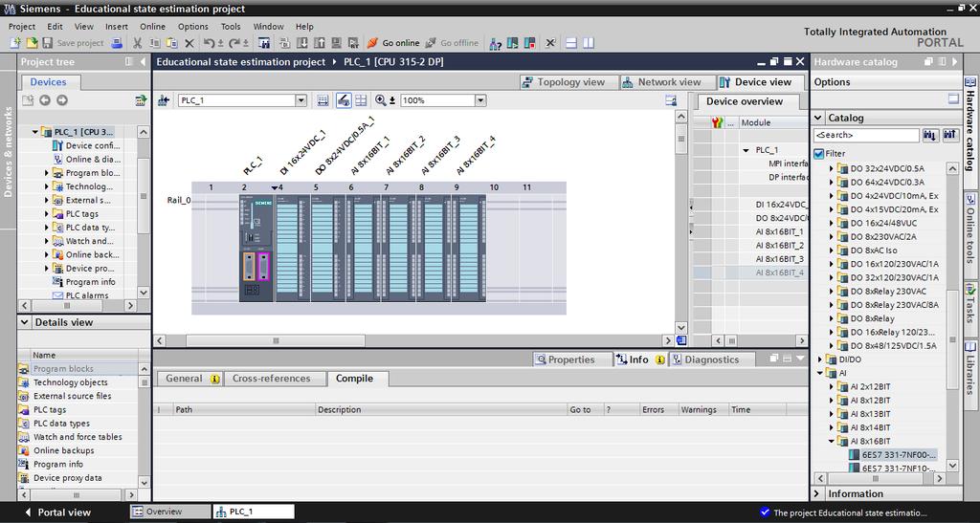Image resolution: width=980 pixels, height=523 pixels.
Task: Select catalog item 6ES7 331-7NF00-...
Action: [x=892, y=455]
